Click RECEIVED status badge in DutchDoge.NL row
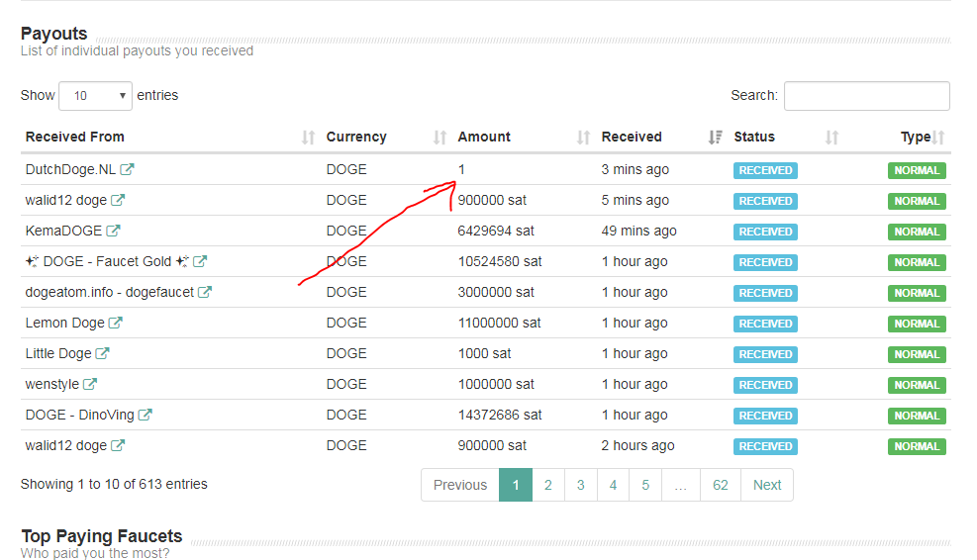The height and width of the screenshot is (560, 977). click(765, 170)
